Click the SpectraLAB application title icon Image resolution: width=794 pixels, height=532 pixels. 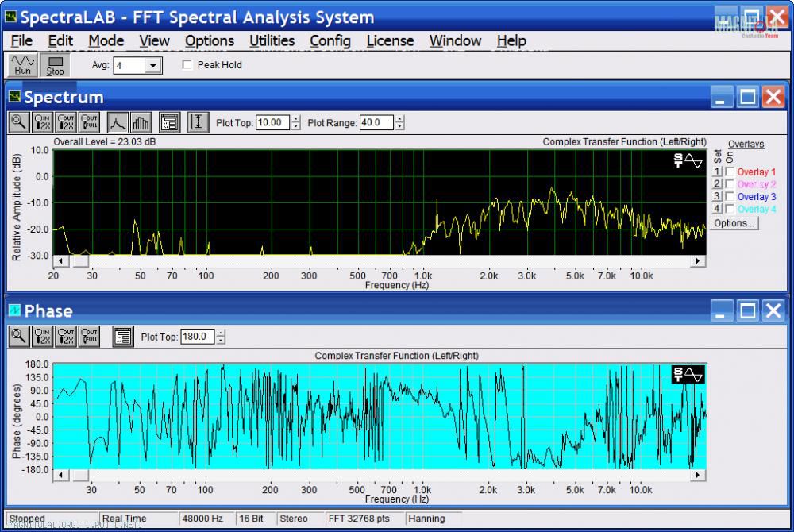(10, 17)
